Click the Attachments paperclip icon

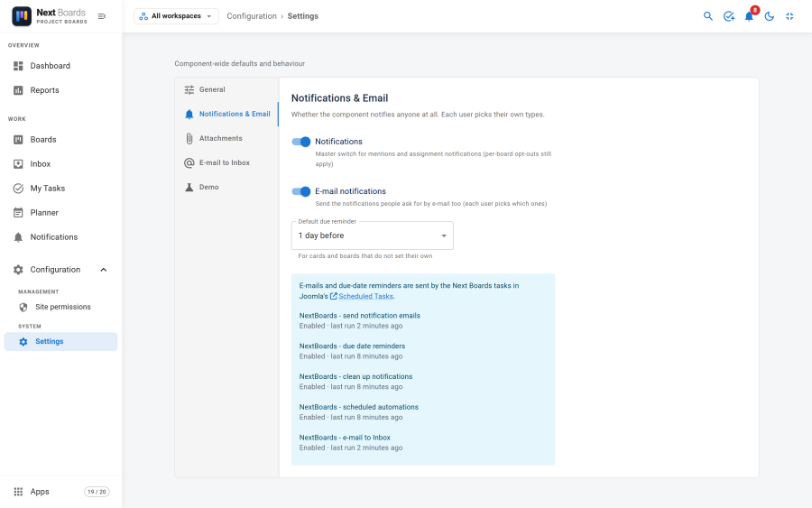pyautogui.click(x=189, y=138)
